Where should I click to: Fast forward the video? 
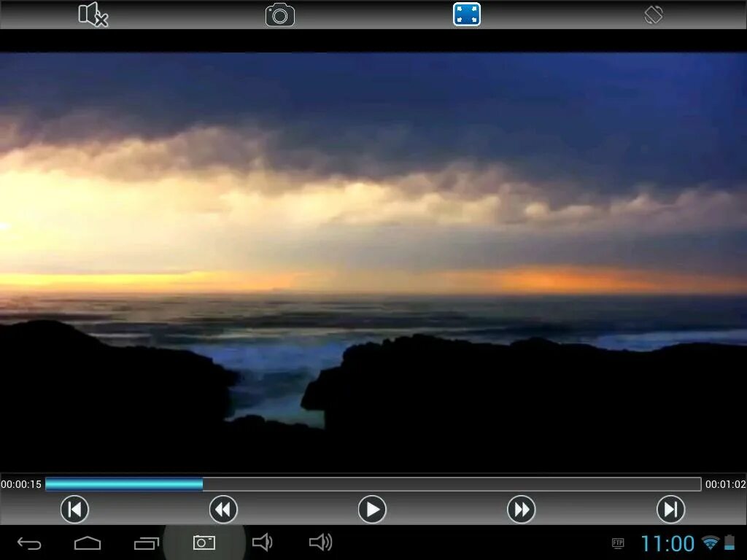click(x=521, y=509)
